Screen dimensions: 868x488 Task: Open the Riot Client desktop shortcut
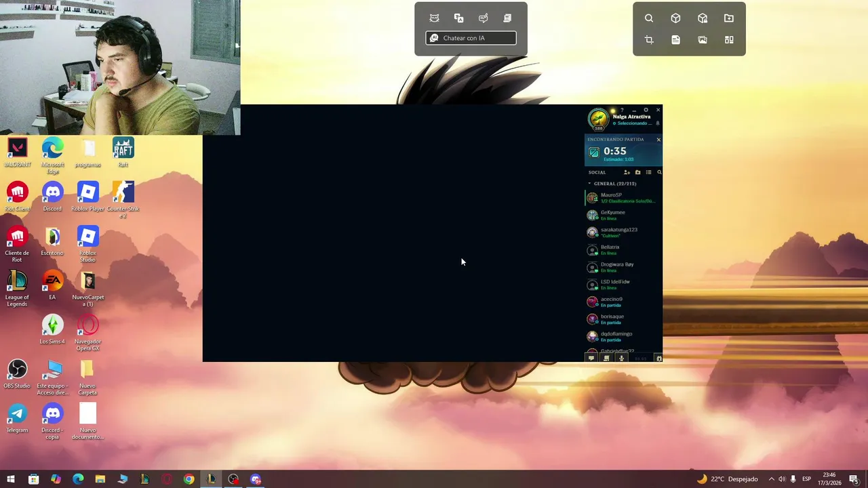coord(17,197)
